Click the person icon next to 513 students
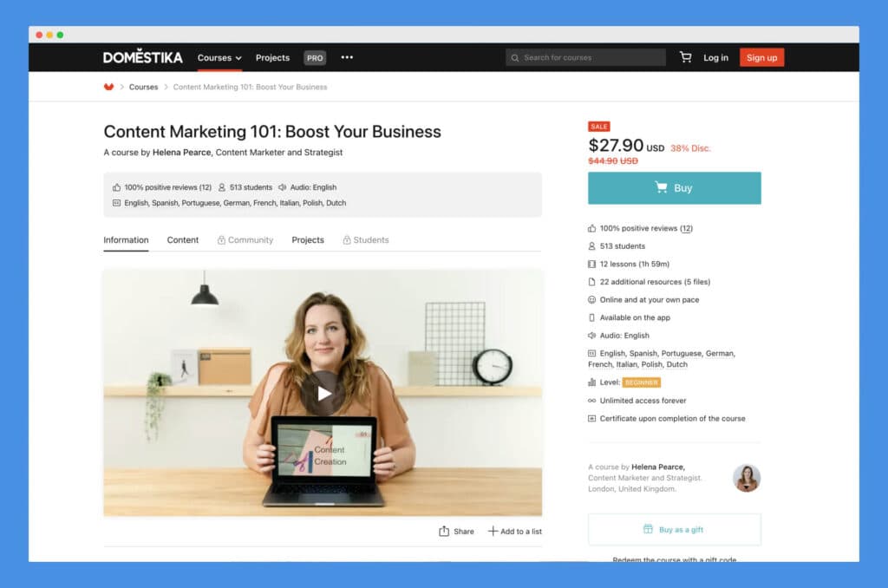The width and height of the screenshot is (888, 588). tap(592, 245)
